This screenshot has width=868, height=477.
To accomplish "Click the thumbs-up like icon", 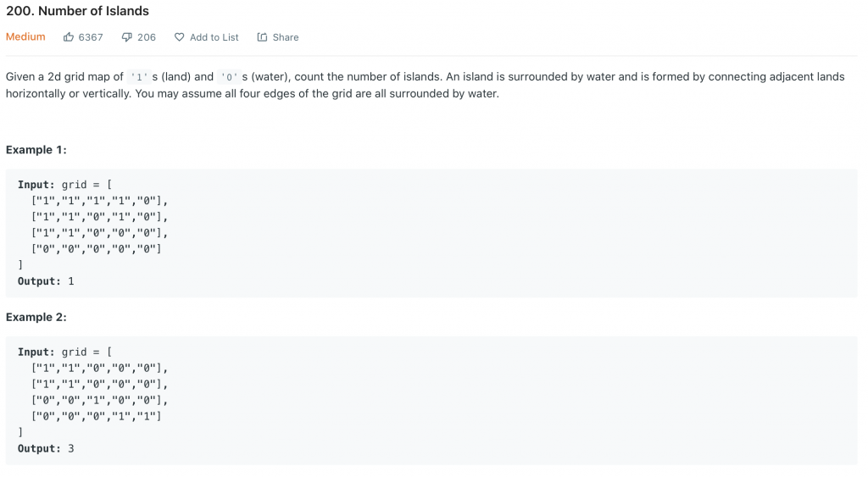I will tap(69, 37).
